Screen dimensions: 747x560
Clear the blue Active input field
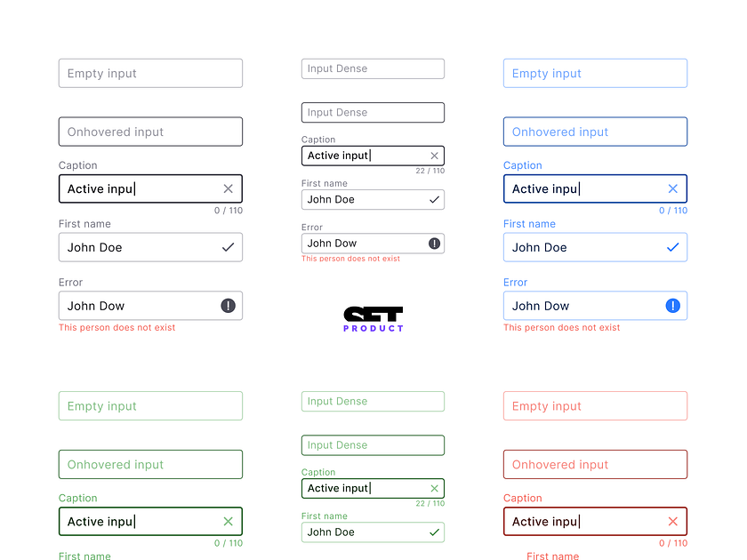click(x=673, y=188)
